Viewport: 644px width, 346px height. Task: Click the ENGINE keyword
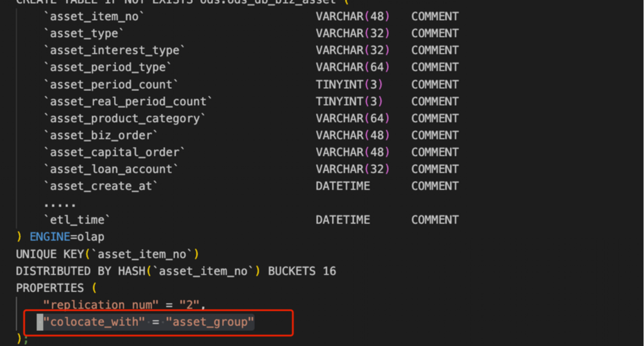(49, 237)
